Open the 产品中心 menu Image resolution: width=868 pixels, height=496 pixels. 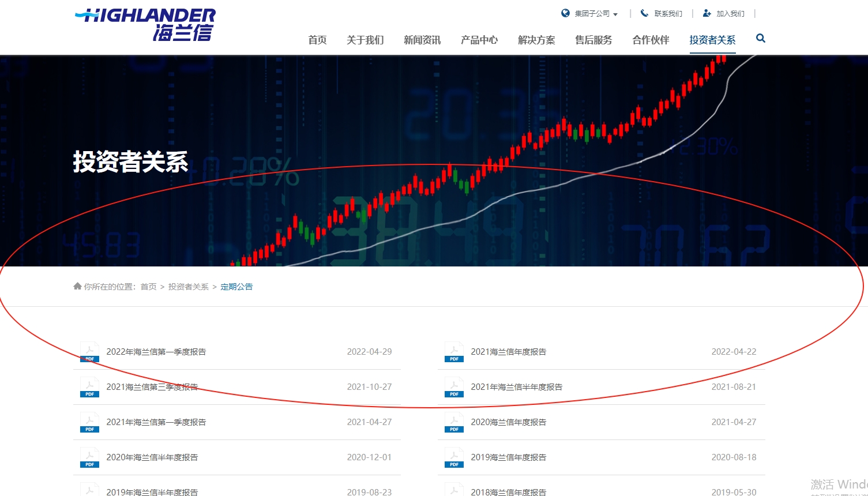click(479, 40)
